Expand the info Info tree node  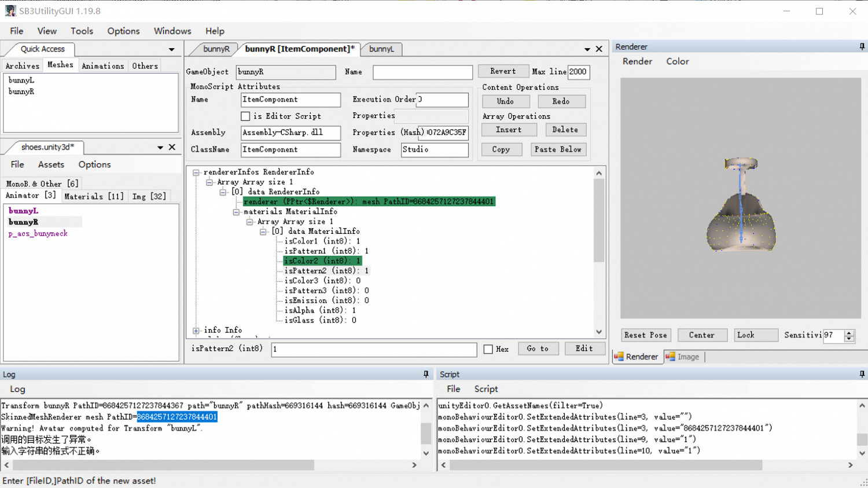point(196,331)
